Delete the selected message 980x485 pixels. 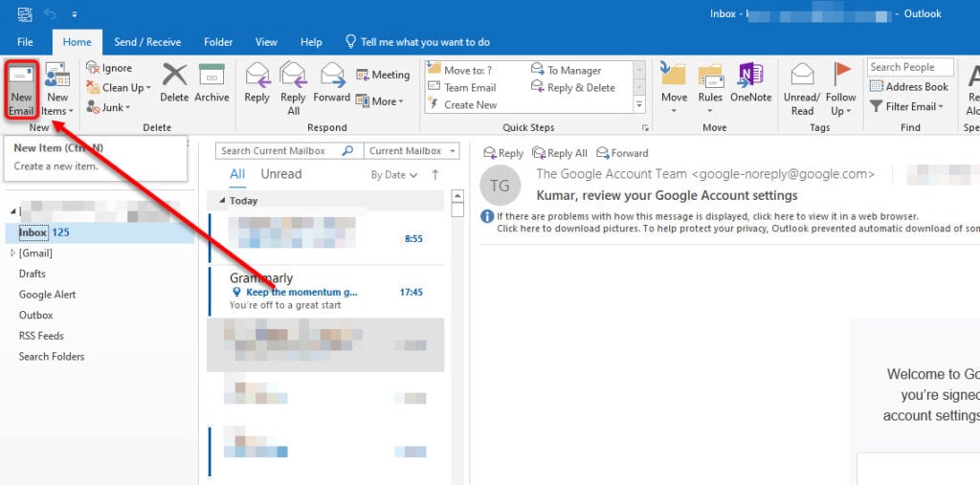point(174,82)
